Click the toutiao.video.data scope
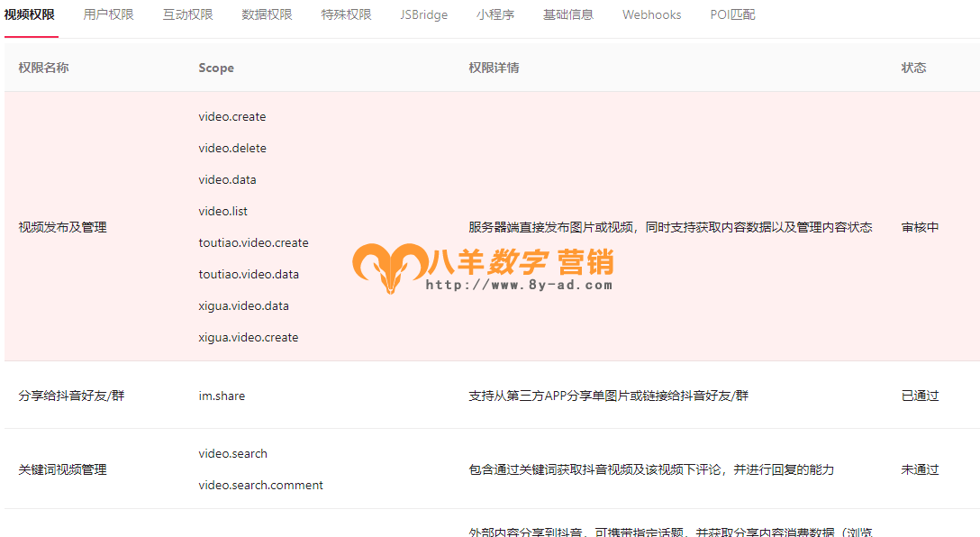980x537 pixels. pos(249,274)
